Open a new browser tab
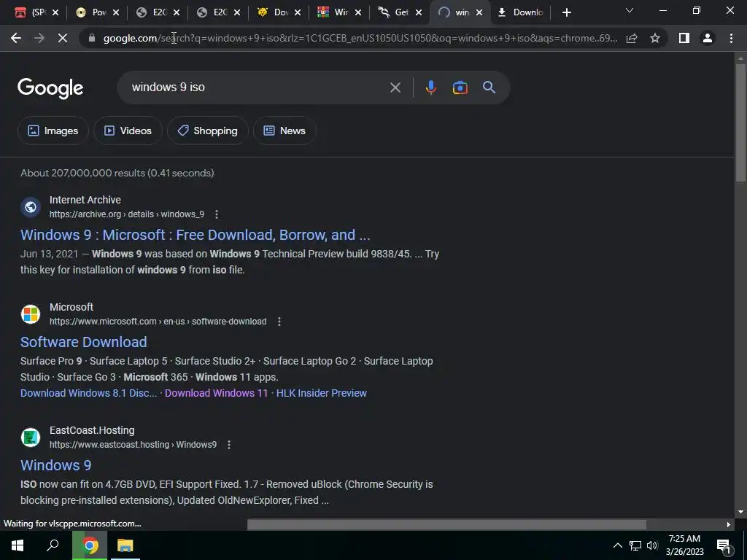This screenshot has height=560, width=747. (x=566, y=13)
